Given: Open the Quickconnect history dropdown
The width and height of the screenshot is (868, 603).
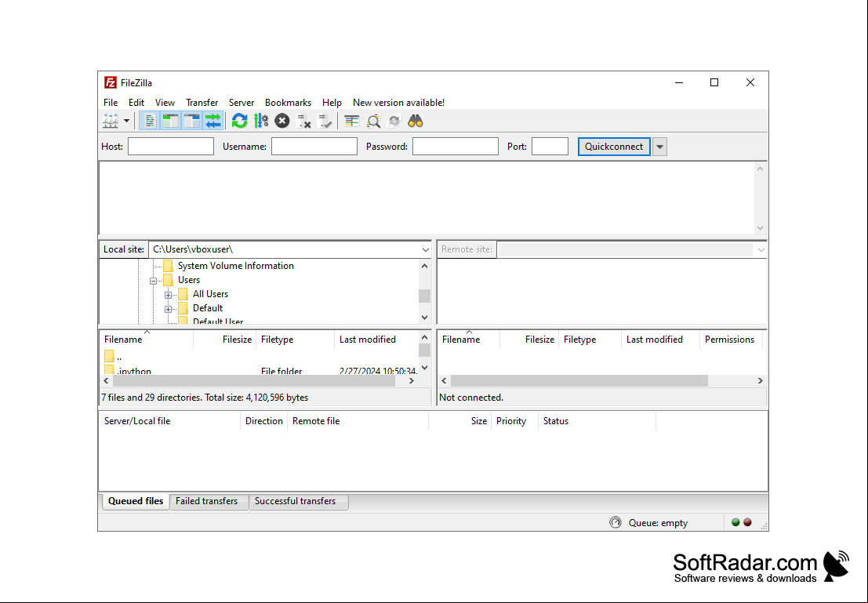Looking at the screenshot, I should (x=660, y=147).
